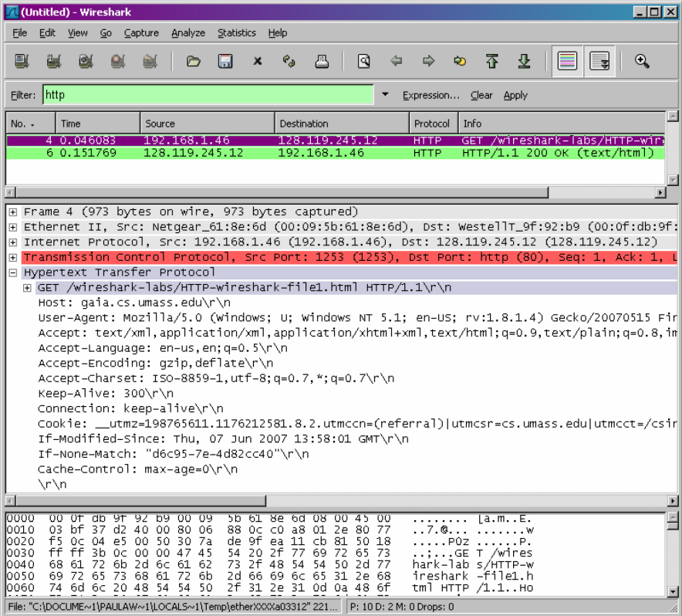Viewport: 682px width, 616px height.
Task: Click the Apply filter button
Action: tap(515, 96)
